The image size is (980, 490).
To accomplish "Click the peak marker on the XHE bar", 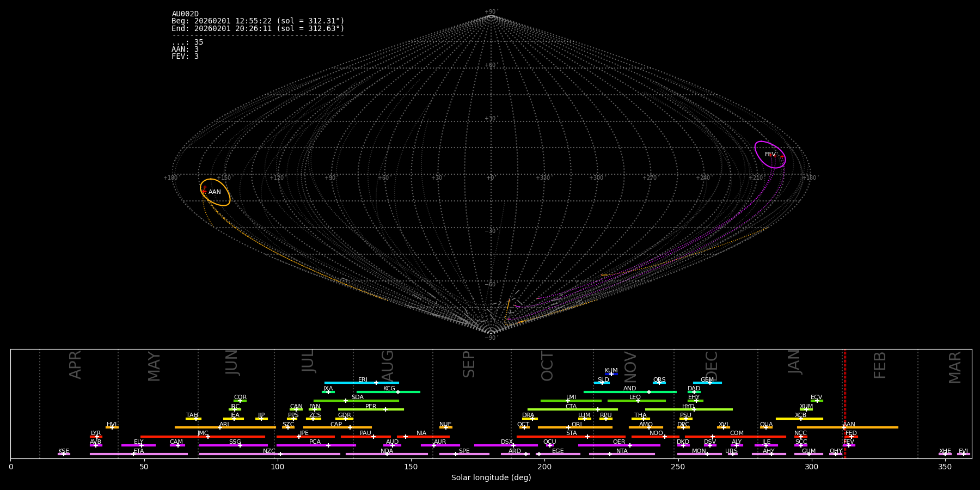I will pos(945,454).
